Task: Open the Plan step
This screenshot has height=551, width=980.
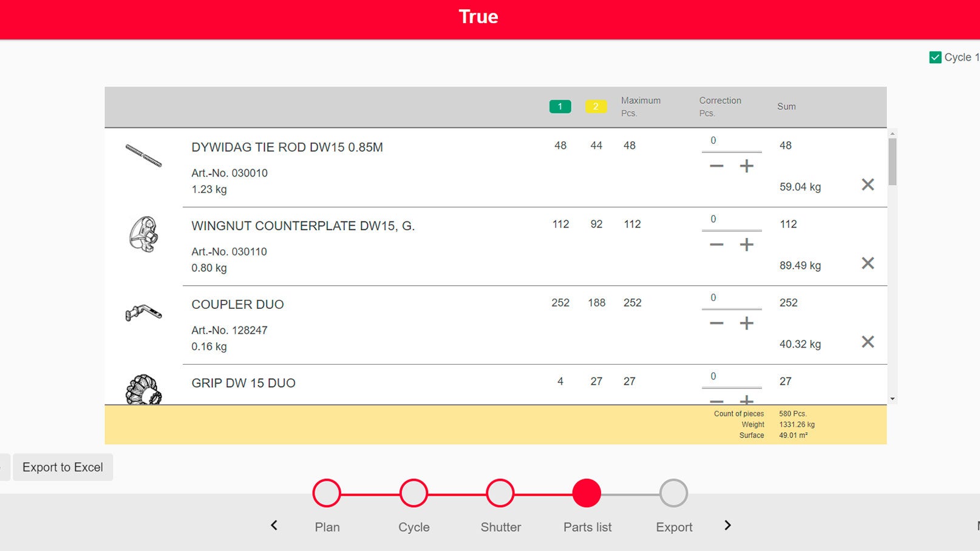Action: point(327,493)
